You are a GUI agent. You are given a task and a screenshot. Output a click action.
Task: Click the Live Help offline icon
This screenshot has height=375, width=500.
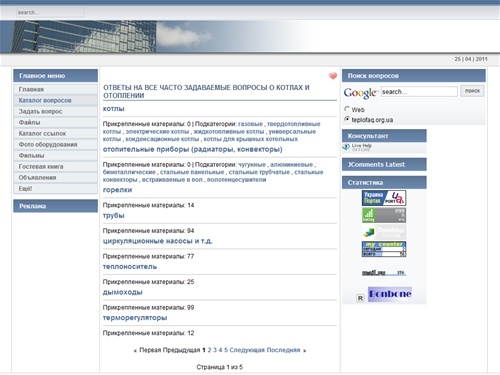(x=357, y=147)
